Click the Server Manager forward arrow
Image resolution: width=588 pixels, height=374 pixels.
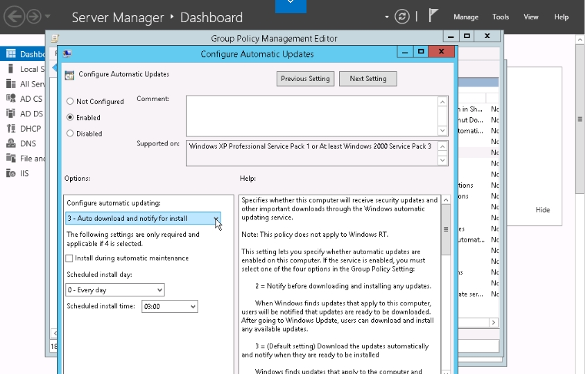[34, 17]
